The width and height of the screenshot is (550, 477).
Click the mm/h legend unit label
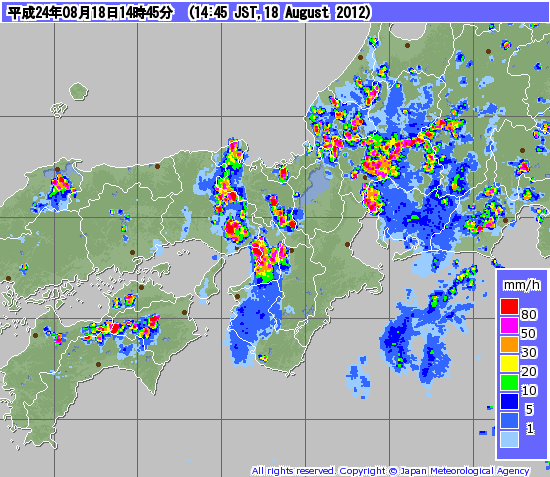pos(522,285)
